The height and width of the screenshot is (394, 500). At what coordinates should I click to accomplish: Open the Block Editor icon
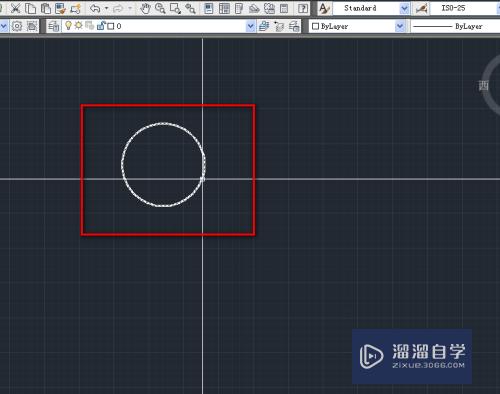click(x=76, y=8)
